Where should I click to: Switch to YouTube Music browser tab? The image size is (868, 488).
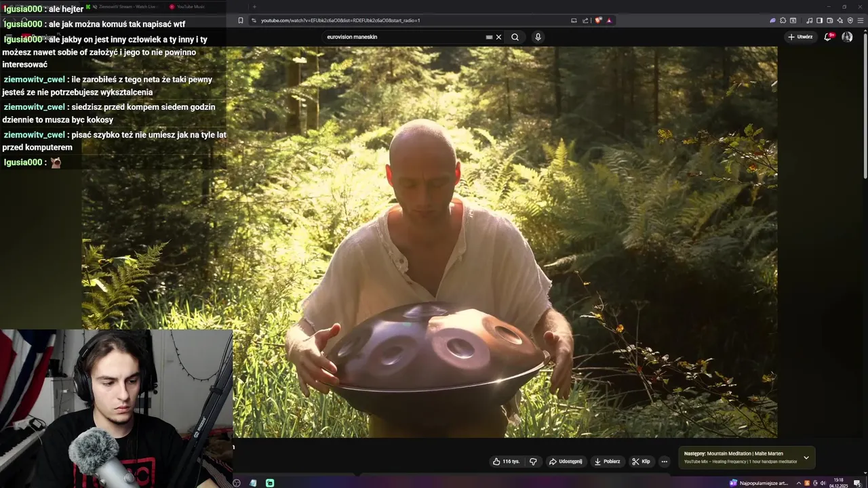click(x=190, y=7)
